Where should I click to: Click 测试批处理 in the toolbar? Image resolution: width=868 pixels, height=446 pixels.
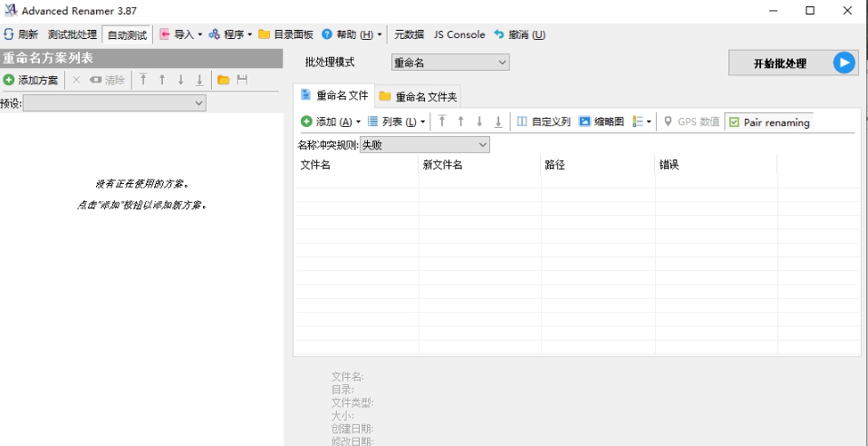pyautogui.click(x=72, y=34)
